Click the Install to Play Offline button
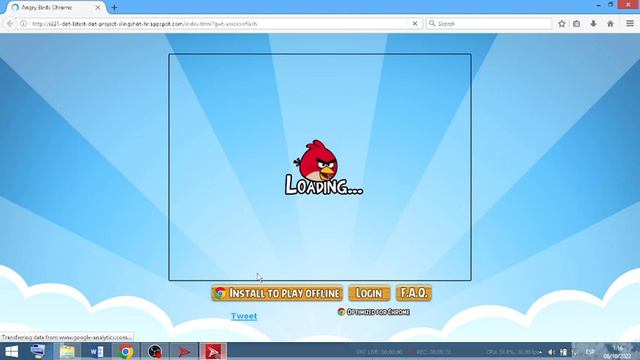Viewport: 640px width, 360px height. (x=277, y=293)
